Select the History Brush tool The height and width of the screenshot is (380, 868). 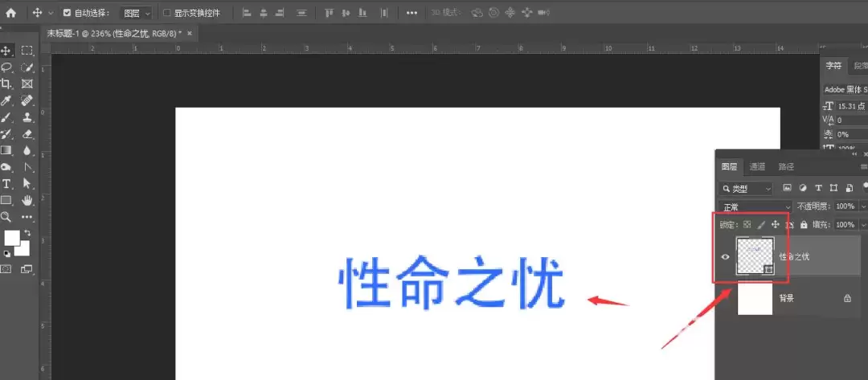[6, 133]
